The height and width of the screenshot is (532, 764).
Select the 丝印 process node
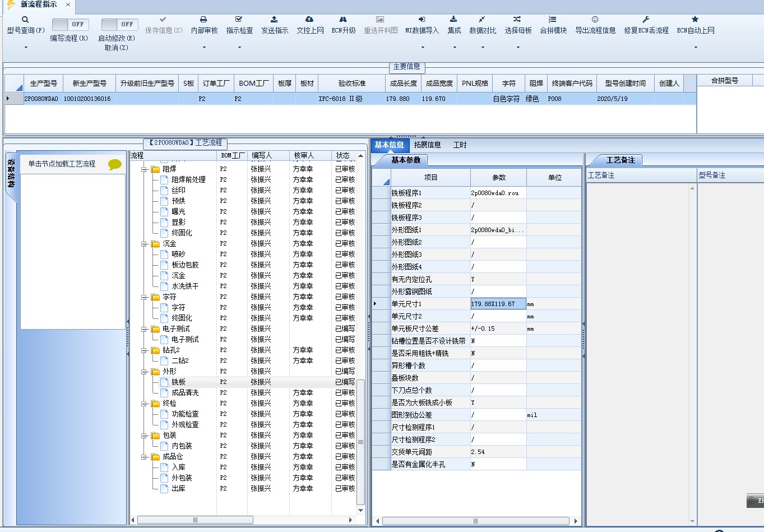[178, 190]
